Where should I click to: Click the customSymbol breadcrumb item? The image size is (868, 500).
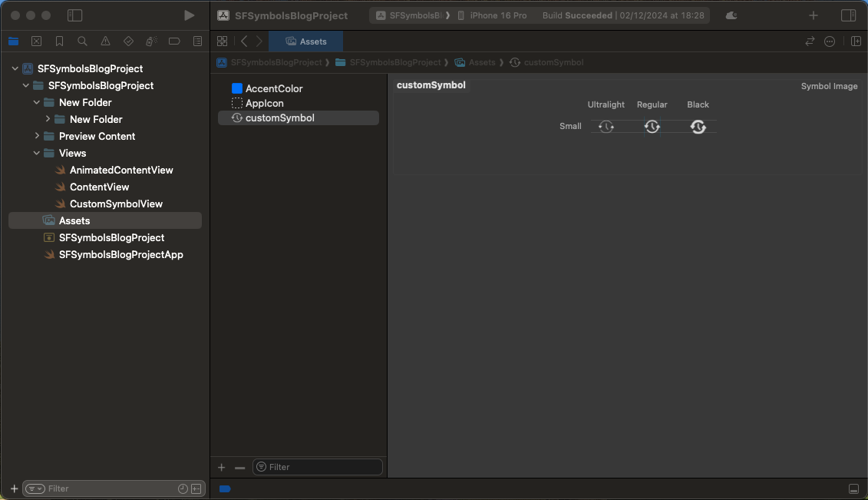pyautogui.click(x=546, y=62)
